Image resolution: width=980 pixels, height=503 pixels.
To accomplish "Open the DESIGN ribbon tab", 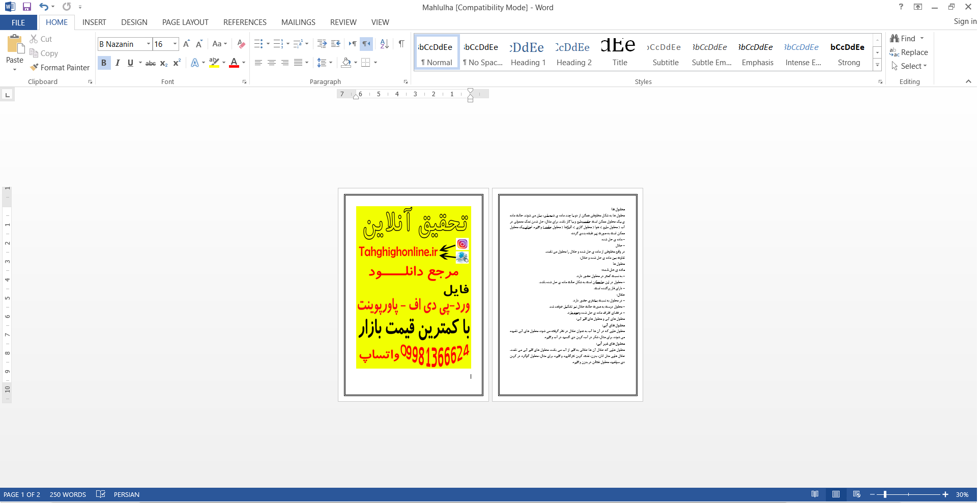I will click(134, 22).
